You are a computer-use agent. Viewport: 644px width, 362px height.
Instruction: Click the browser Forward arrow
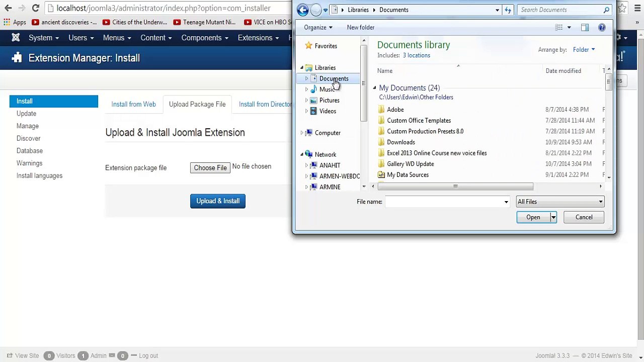22,8
